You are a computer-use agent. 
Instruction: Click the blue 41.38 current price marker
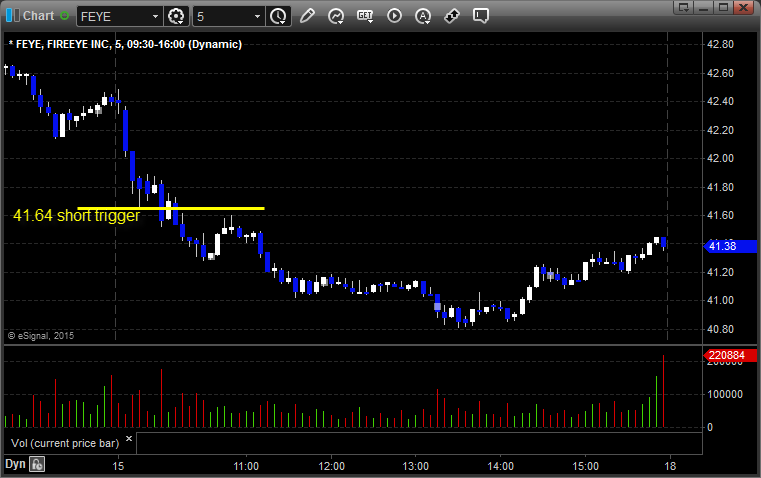[722, 246]
